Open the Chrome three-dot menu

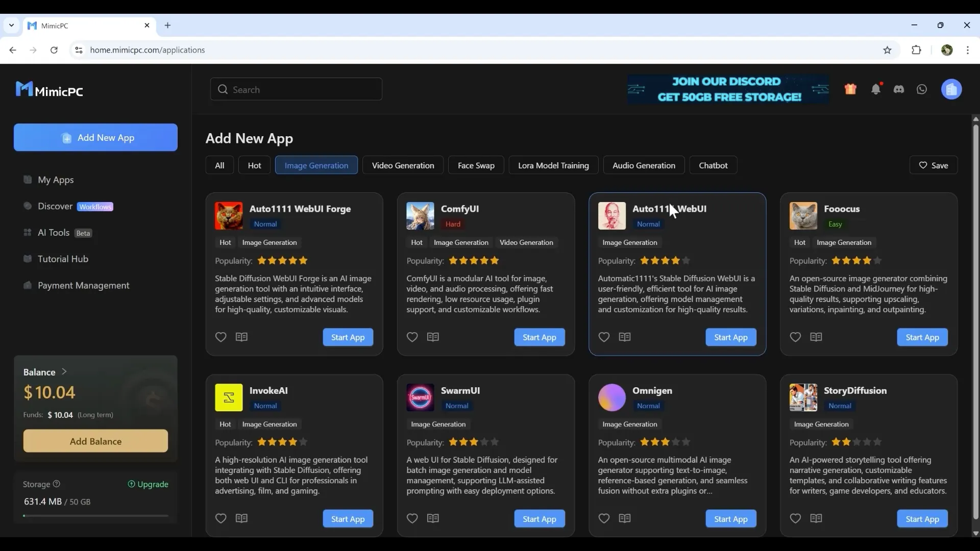tap(968, 50)
